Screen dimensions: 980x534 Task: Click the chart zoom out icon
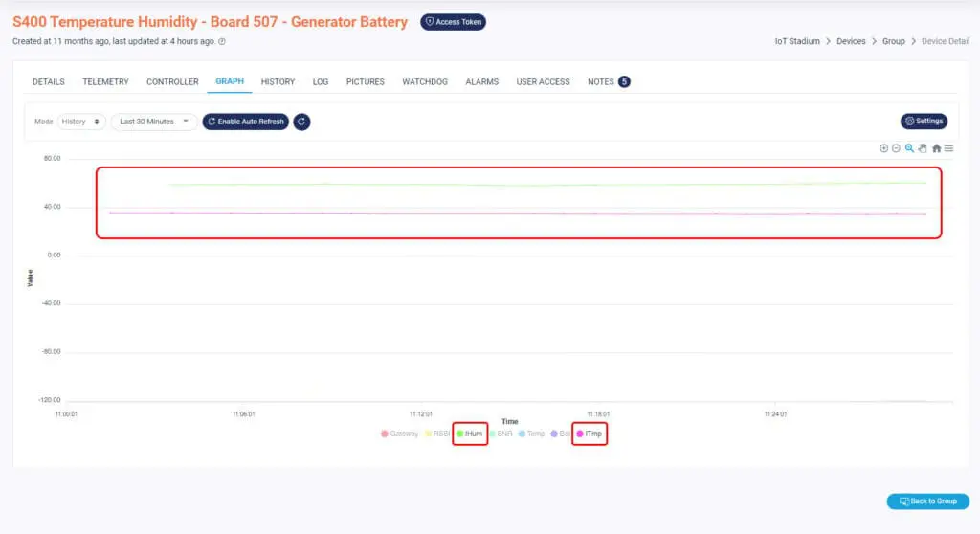pyautogui.click(x=896, y=148)
